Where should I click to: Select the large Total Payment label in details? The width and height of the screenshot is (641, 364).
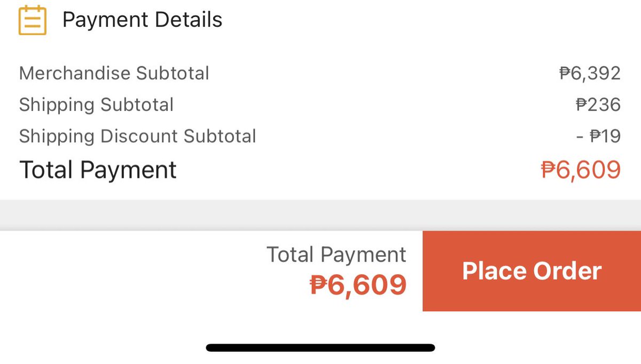(x=98, y=170)
